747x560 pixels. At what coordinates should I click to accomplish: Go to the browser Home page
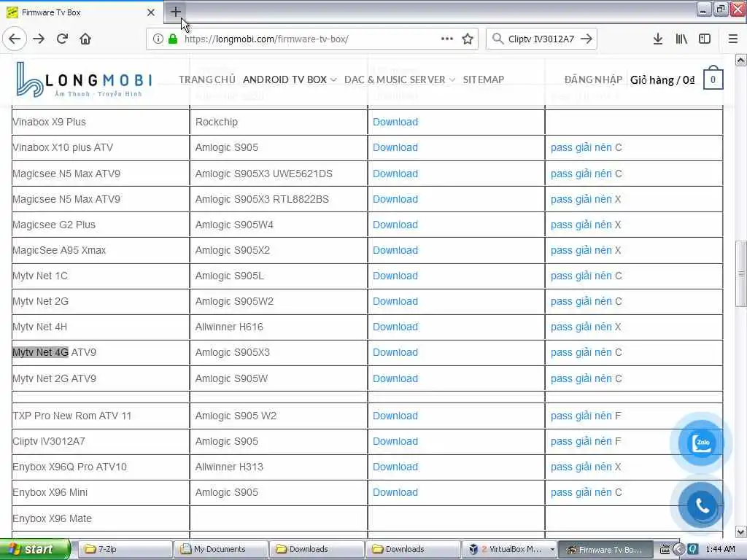85,39
